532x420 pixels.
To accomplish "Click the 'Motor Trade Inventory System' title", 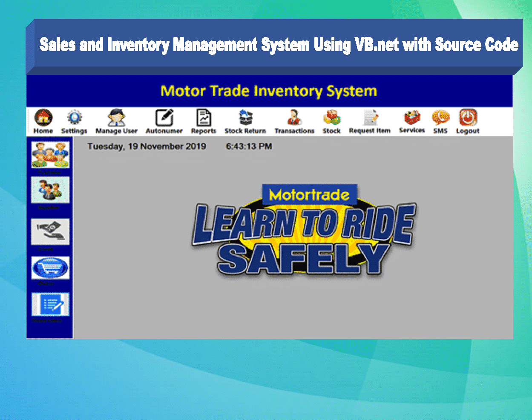I will click(x=269, y=91).
